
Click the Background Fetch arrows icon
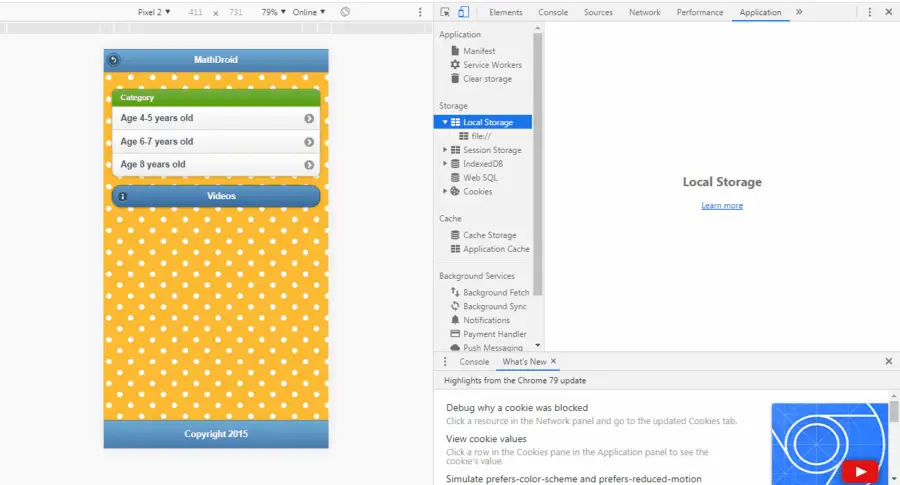[455, 292]
